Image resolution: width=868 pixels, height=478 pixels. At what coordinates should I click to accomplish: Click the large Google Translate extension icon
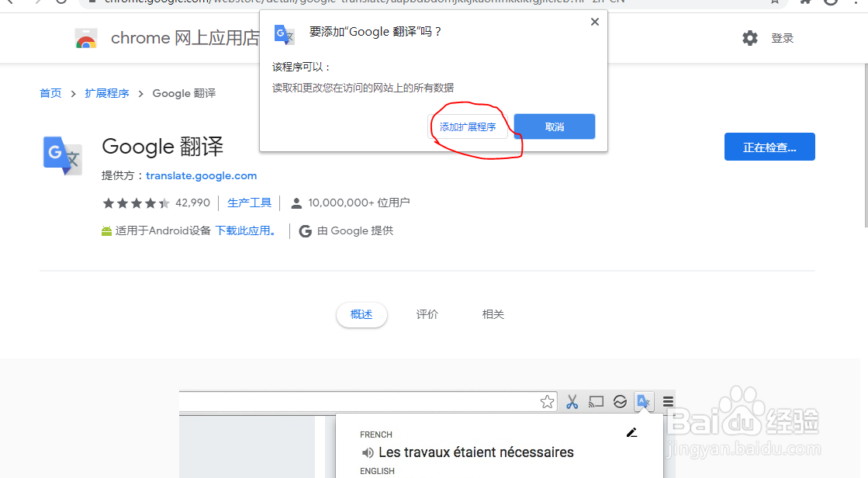[63, 156]
